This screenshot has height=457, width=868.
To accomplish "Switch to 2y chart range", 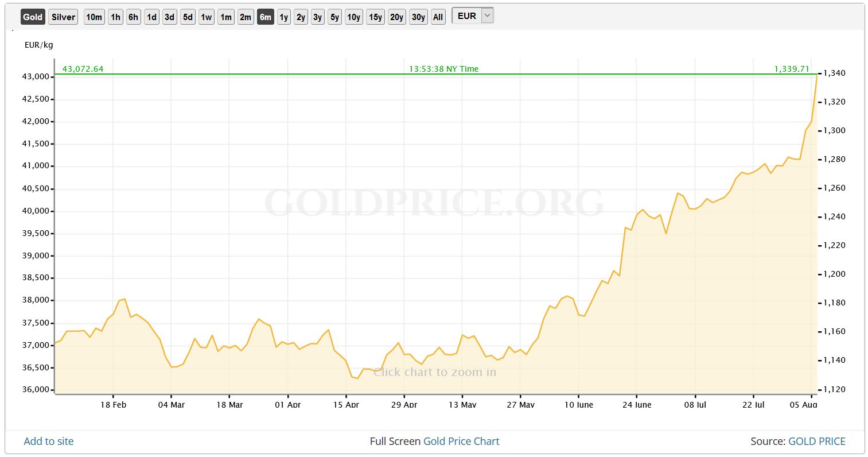I will click(301, 17).
